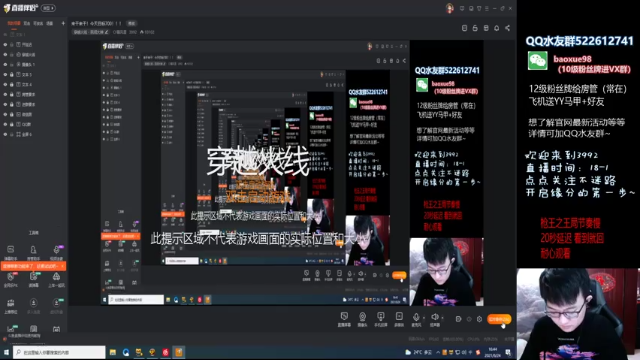Unlock the 文本 4 source lock icon
This screenshot has height=360, width=640.
pyautogui.click(x=12, y=84)
